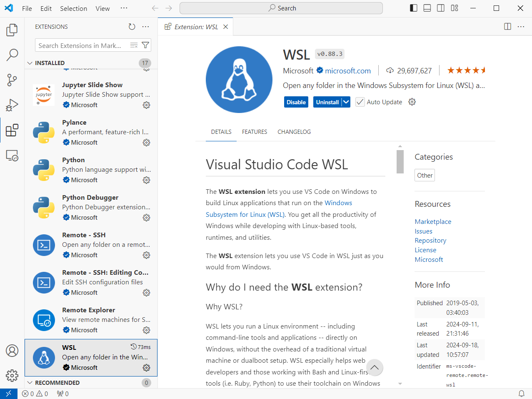Select Pylance in installed extensions list
532x399 pixels.
click(91, 132)
